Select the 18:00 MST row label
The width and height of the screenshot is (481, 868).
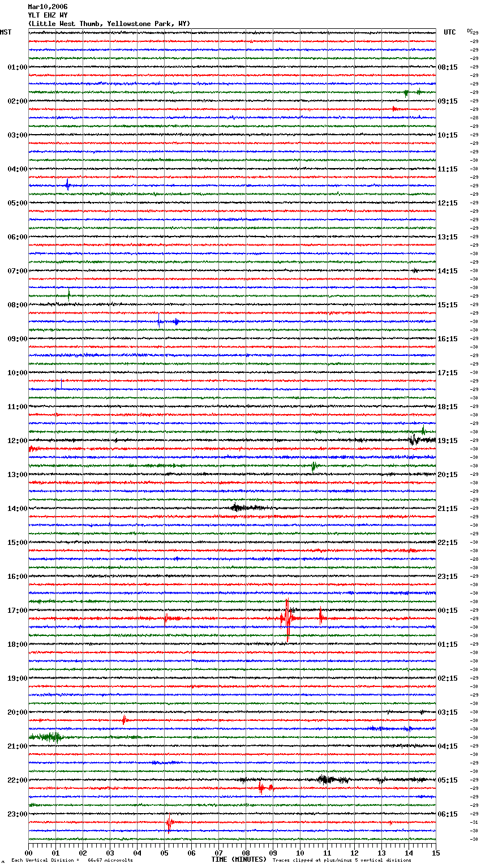[18, 644]
